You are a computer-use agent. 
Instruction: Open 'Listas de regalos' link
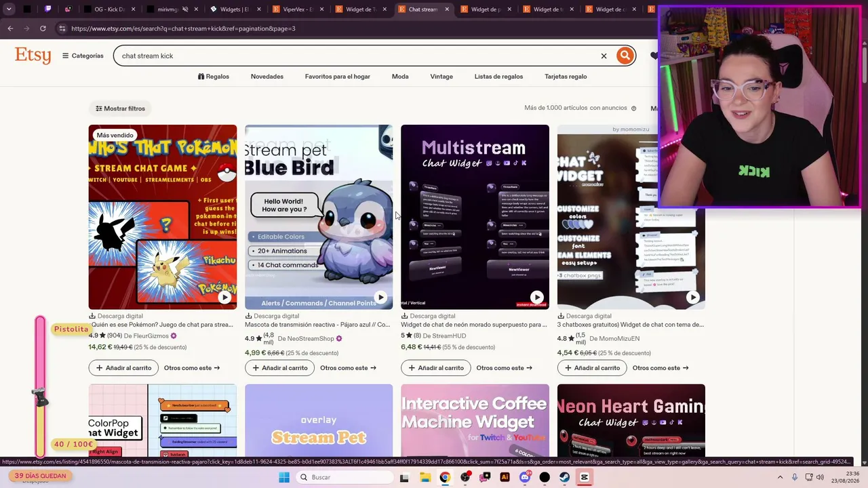(x=498, y=77)
